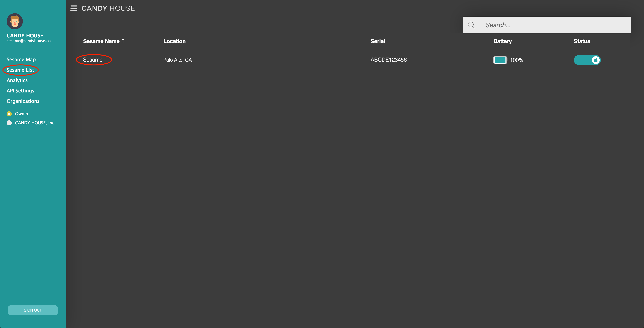644x328 pixels.
Task: Sort by Serial column header
Action: (378, 41)
